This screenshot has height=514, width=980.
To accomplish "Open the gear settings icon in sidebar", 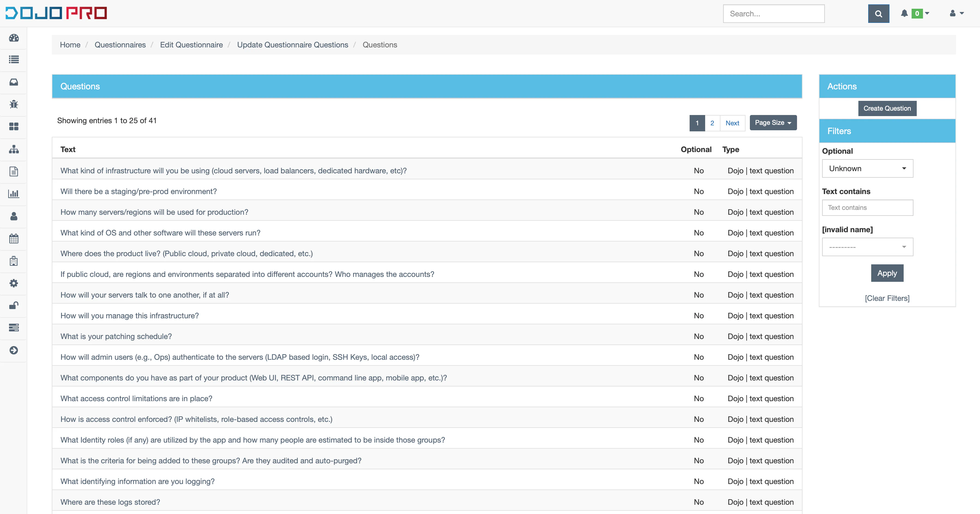I will click(14, 283).
